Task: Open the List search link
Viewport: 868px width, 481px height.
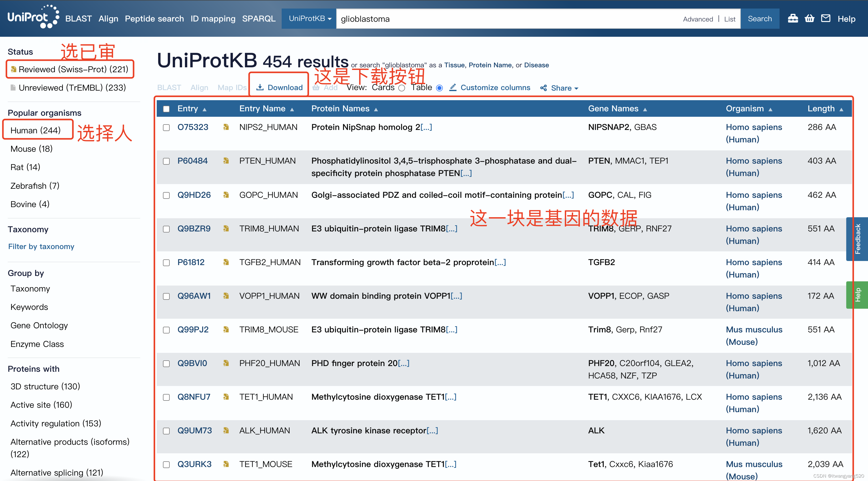Action: coord(730,19)
